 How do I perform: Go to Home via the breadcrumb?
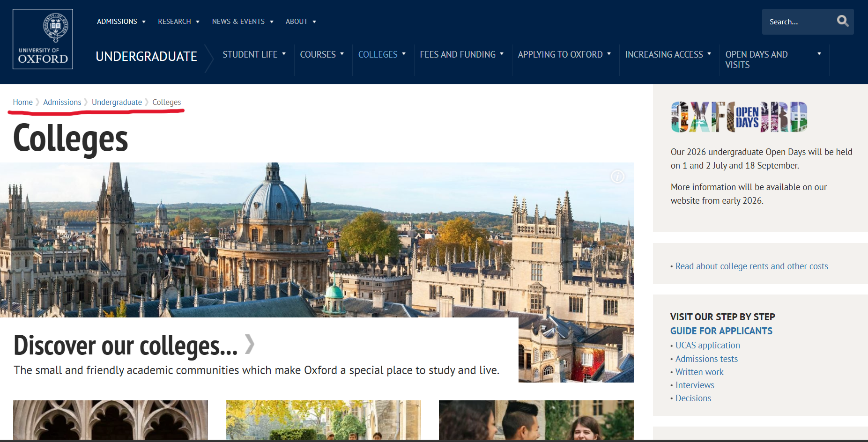tap(22, 102)
